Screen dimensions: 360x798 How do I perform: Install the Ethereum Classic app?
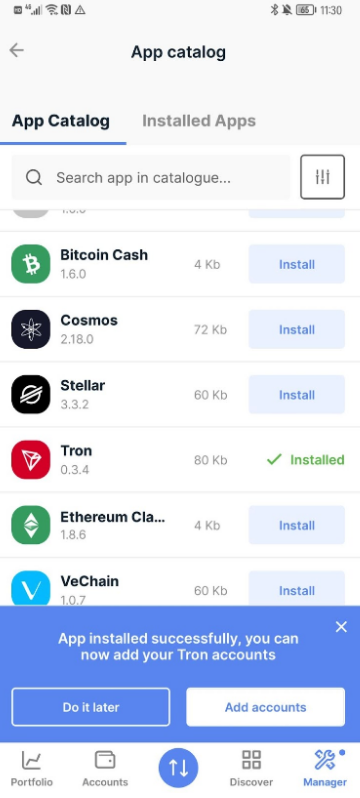click(x=296, y=525)
